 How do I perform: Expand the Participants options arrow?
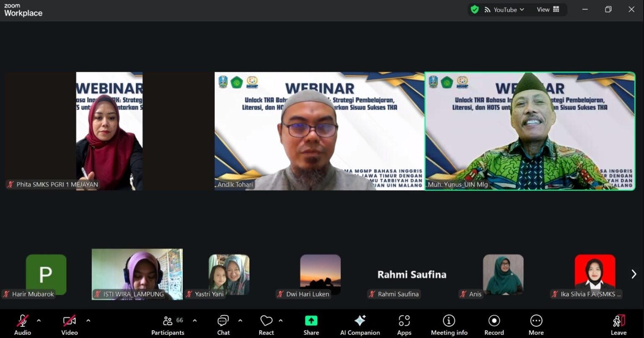[195, 321]
